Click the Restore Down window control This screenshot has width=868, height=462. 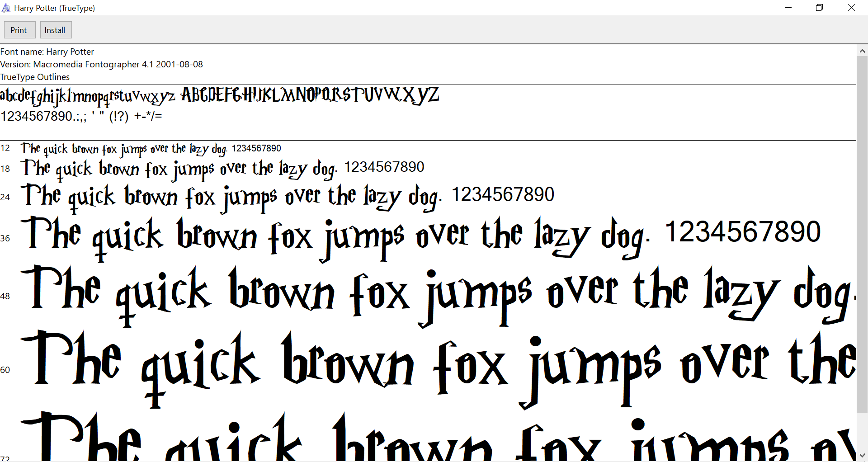point(819,7)
